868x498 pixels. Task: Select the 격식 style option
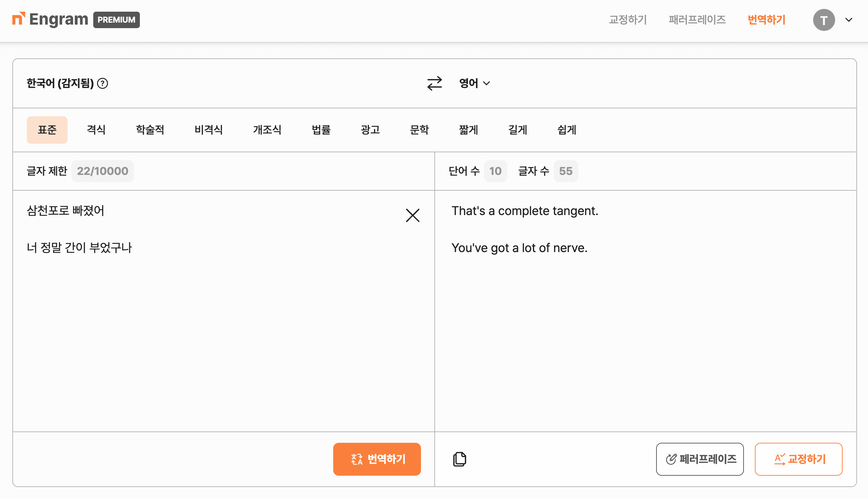[96, 130]
